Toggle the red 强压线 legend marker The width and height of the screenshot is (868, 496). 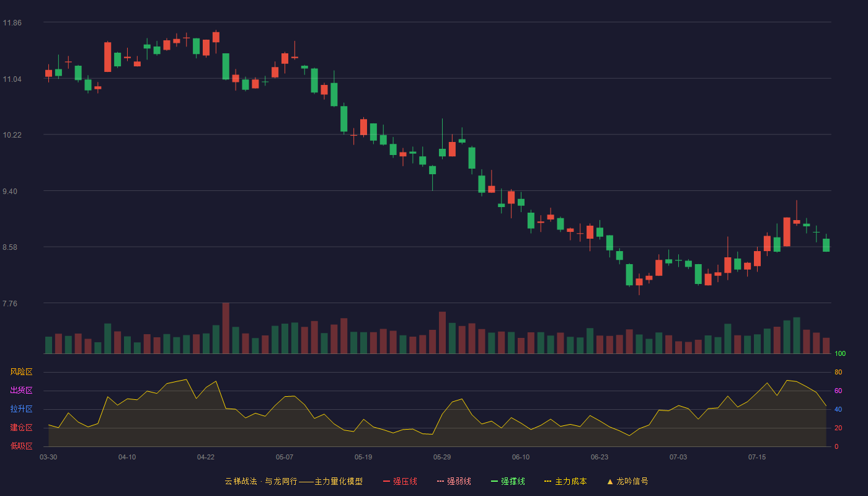387,481
